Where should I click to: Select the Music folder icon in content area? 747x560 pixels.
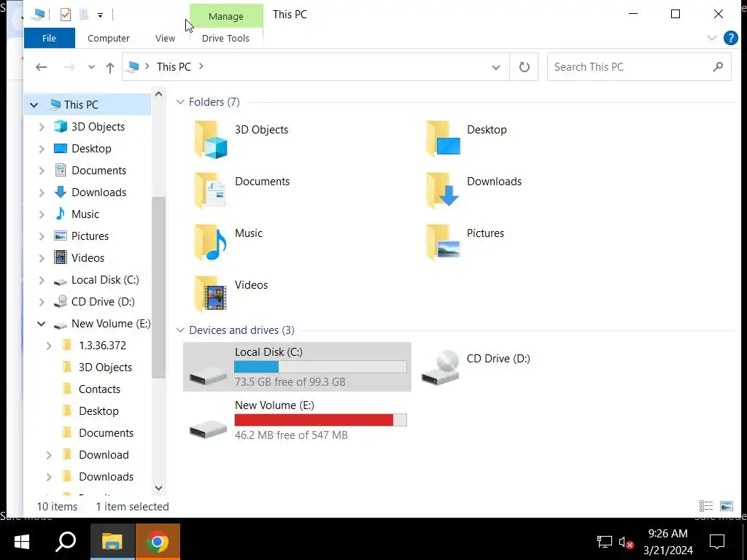pyautogui.click(x=210, y=242)
